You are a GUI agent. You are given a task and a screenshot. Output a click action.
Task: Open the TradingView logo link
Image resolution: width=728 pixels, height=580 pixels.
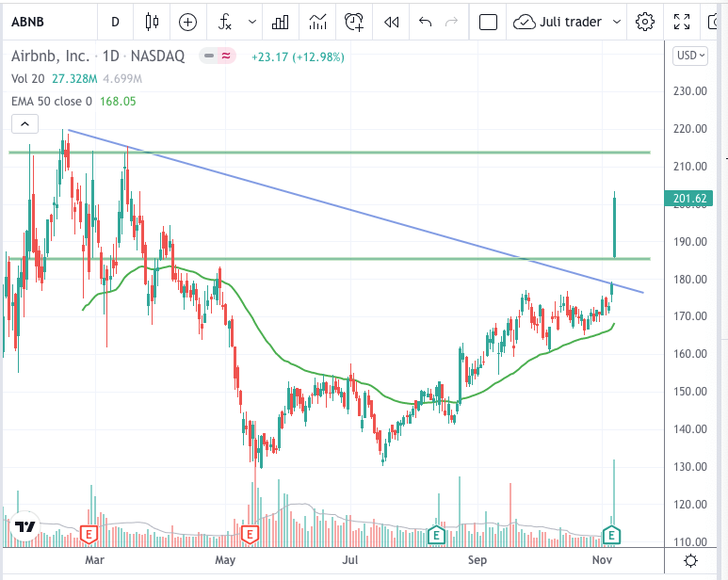click(24, 526)
